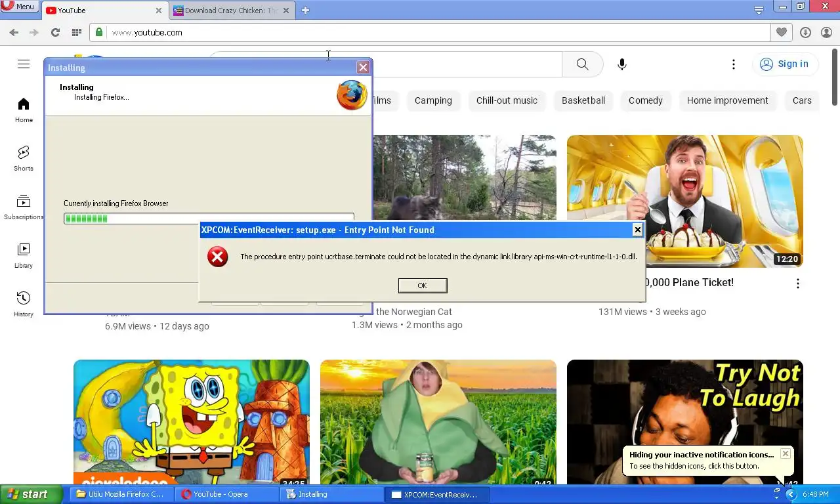Switch to XPCOM:EventReceiver taskbar item

[x=436, y=494]
